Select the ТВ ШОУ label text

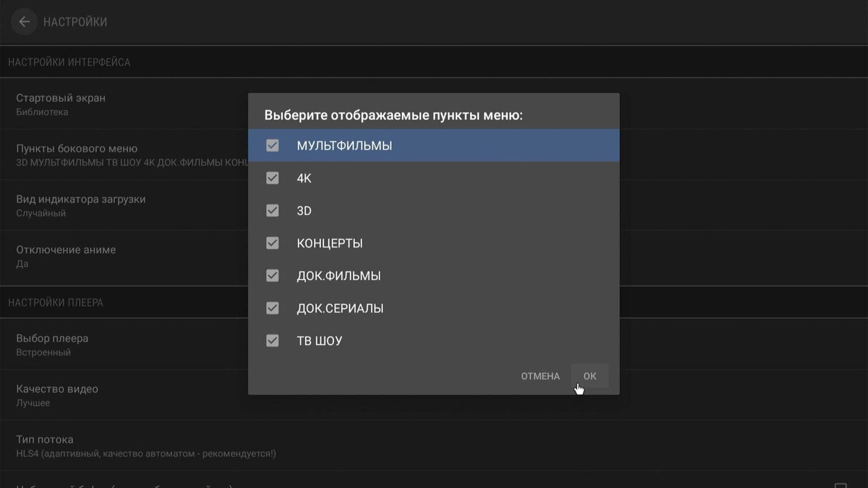point(319,341)
